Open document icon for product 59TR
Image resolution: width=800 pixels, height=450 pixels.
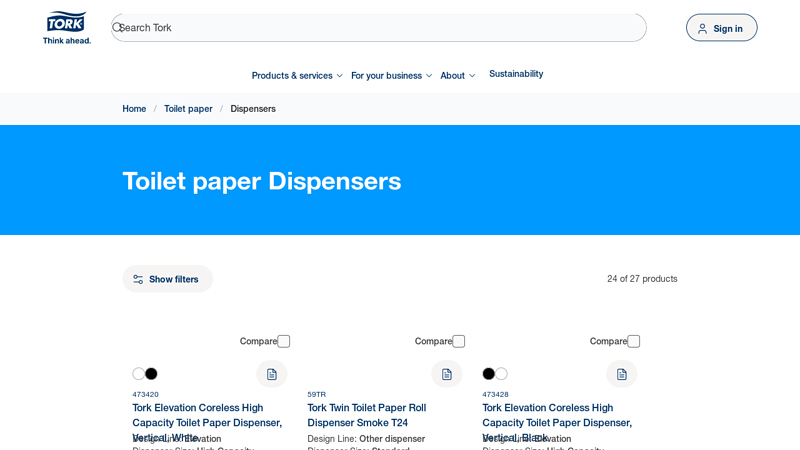(x=447, y=374)
